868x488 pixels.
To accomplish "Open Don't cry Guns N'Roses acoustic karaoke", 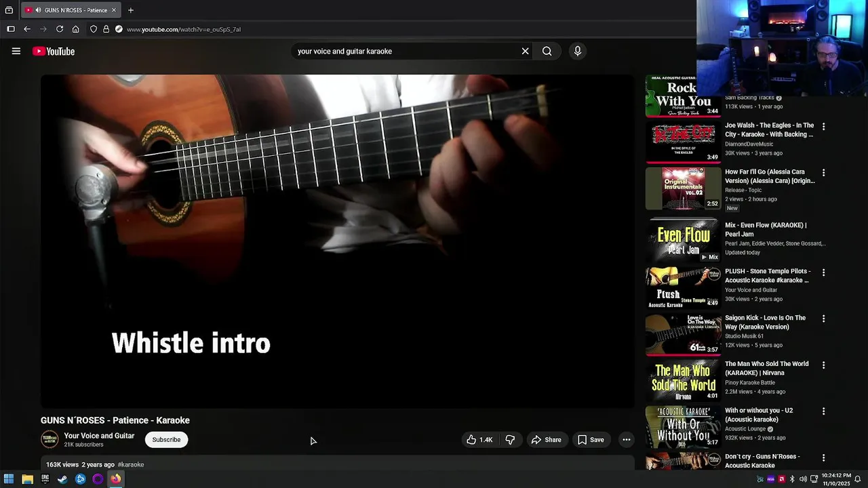I will pos(762,461).
